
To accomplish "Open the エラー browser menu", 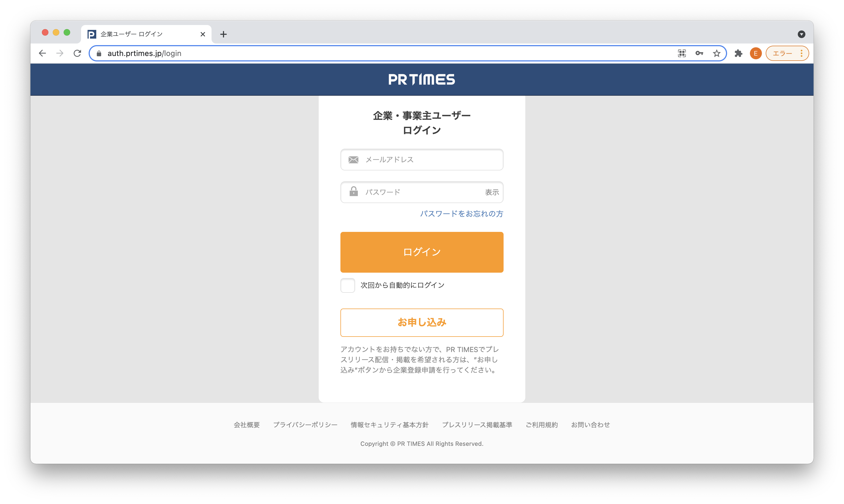I will pyautogui.click(x=787, y=53).
